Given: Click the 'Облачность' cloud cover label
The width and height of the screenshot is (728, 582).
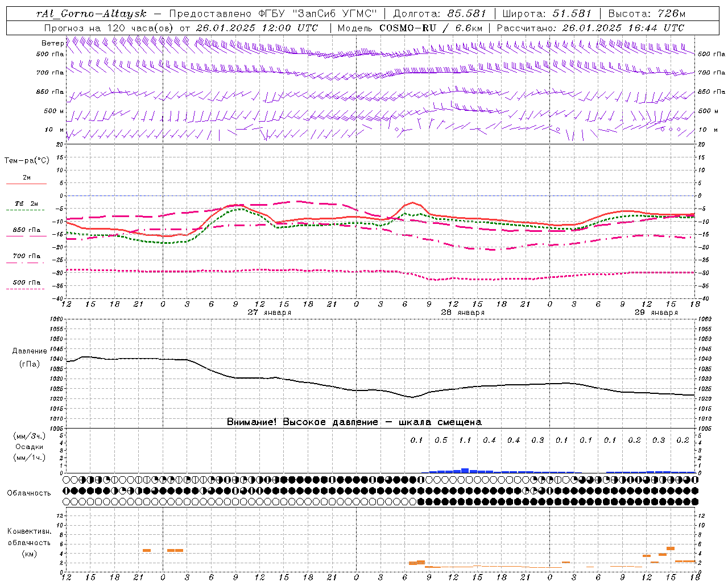Looking at the screenshot, I should coord(29,493).
